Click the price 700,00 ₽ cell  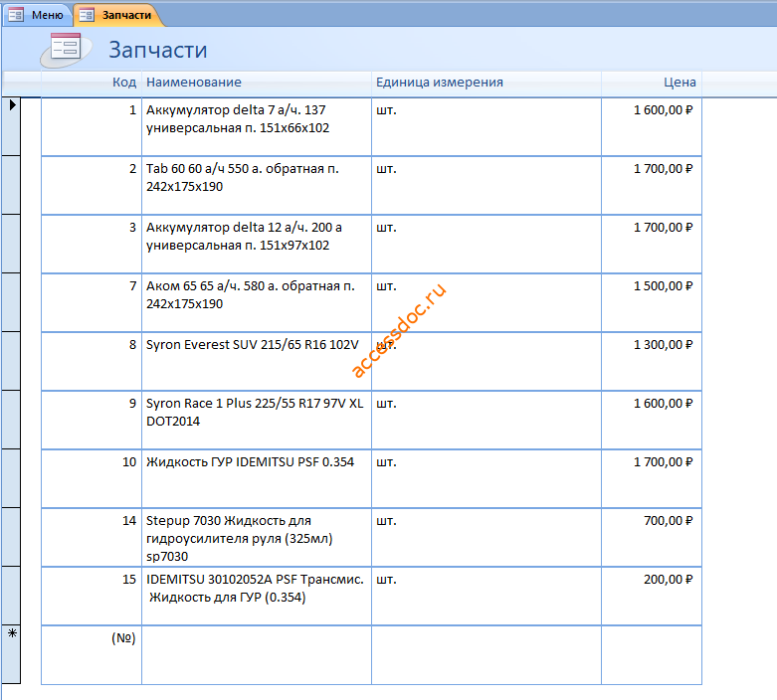(x=652, y=537)
